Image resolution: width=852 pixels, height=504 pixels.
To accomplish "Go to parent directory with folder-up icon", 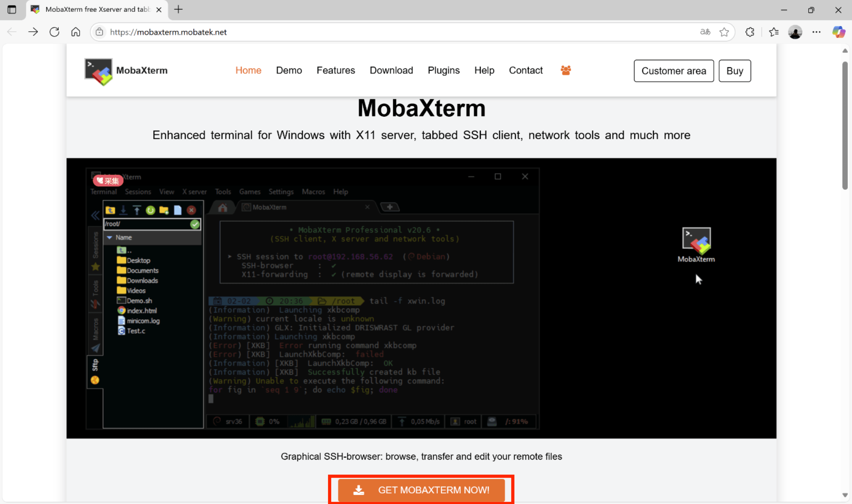I will 110,210.
